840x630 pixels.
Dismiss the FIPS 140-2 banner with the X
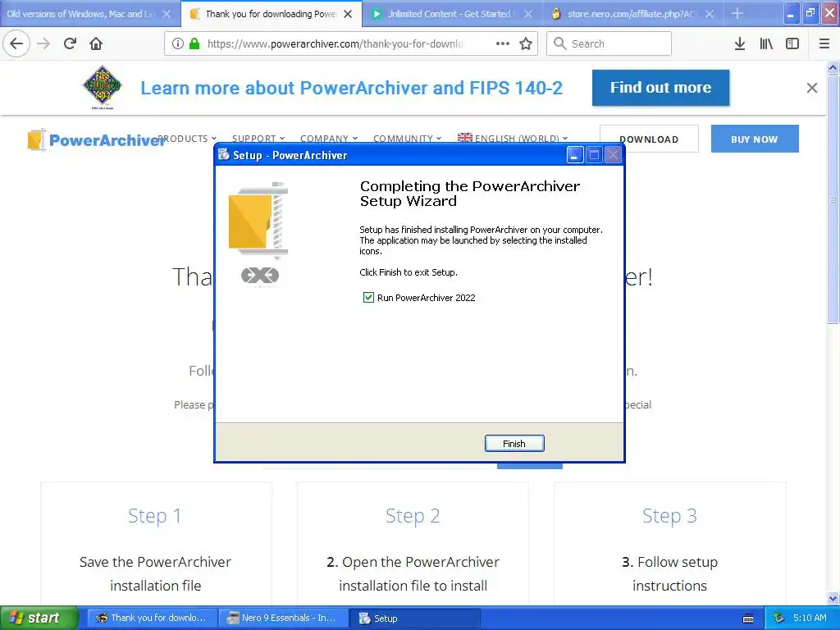(x=812, y=88)
